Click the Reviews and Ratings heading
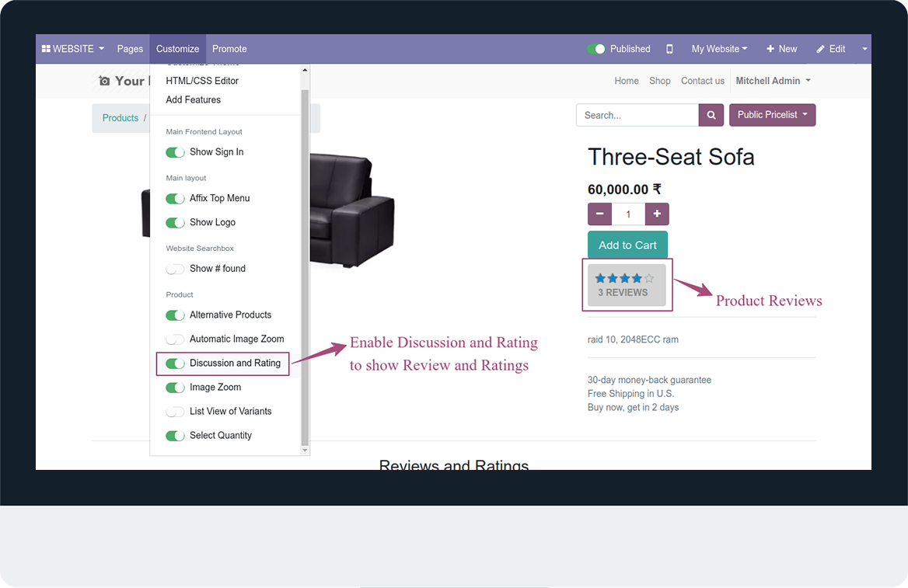Screen dimensions: 908x588 [x=453, y=464]
